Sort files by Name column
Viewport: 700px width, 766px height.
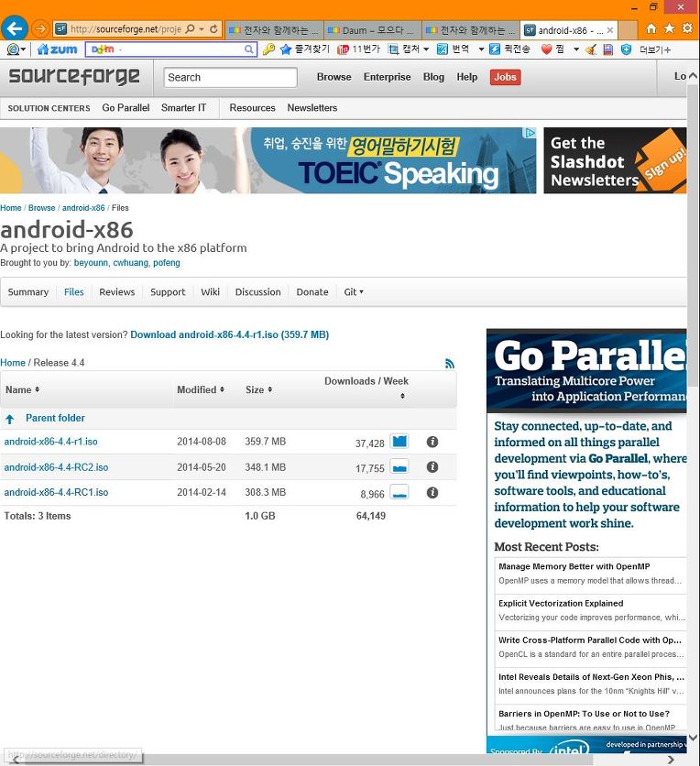pyautogui.click(x=22, y=389)
